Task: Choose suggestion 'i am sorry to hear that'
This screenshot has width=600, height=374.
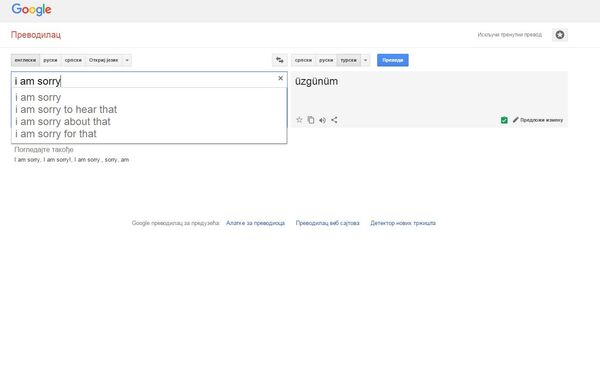Action: coord(149,109)
